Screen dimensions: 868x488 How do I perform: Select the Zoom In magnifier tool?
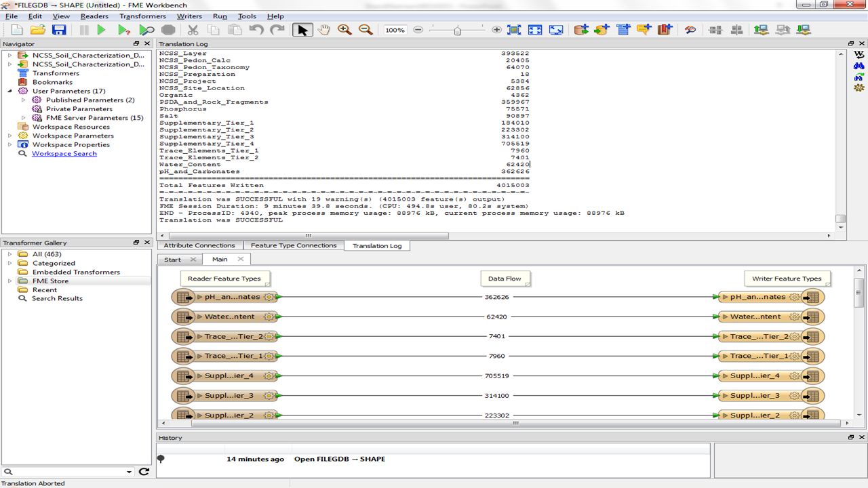pyautogui.click(x=344, y=30)
